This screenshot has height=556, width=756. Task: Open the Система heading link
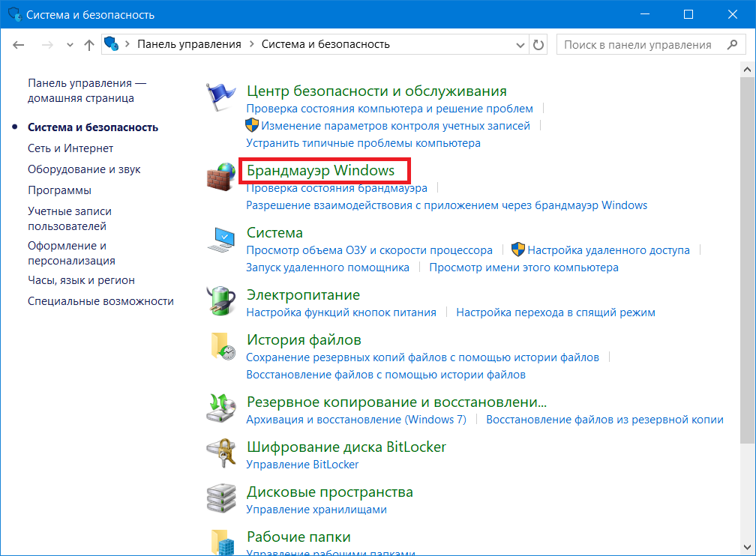(274, 233)
